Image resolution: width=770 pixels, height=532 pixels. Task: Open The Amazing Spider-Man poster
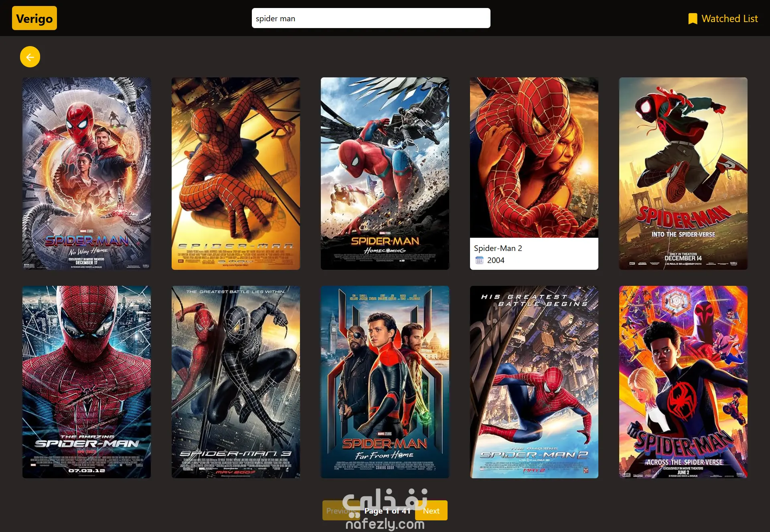87,382
